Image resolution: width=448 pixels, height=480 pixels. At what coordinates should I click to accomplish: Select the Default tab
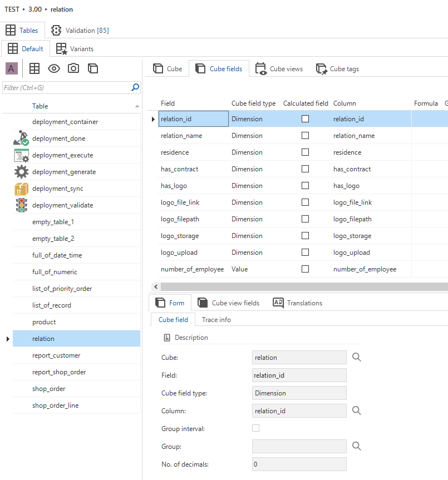tap(26, 49)
